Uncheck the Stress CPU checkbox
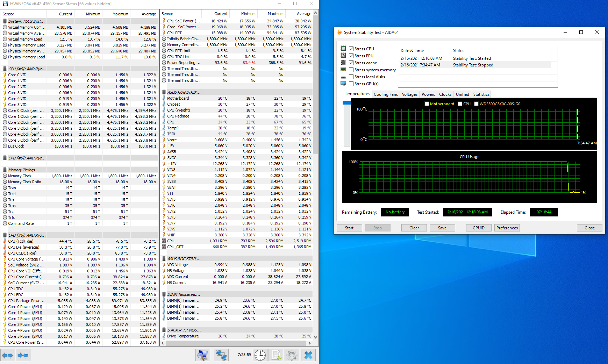The image size is (608, 364). click(351, 49)
